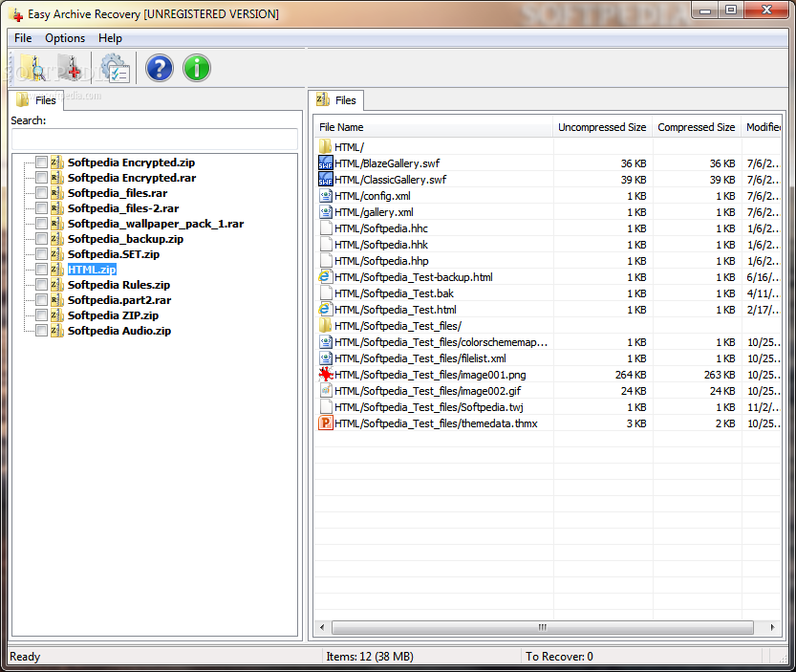Select Softpedia Audio.zip in the tree

tap(119, 331)
